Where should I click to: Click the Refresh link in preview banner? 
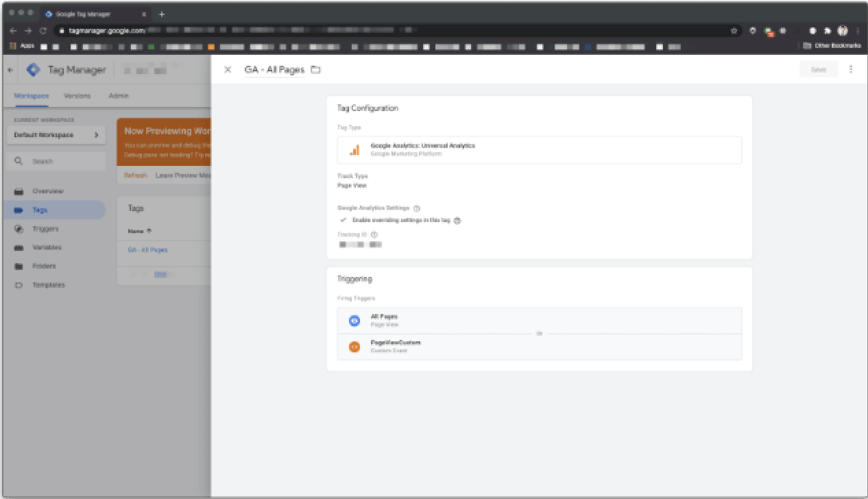pos(136,175)
